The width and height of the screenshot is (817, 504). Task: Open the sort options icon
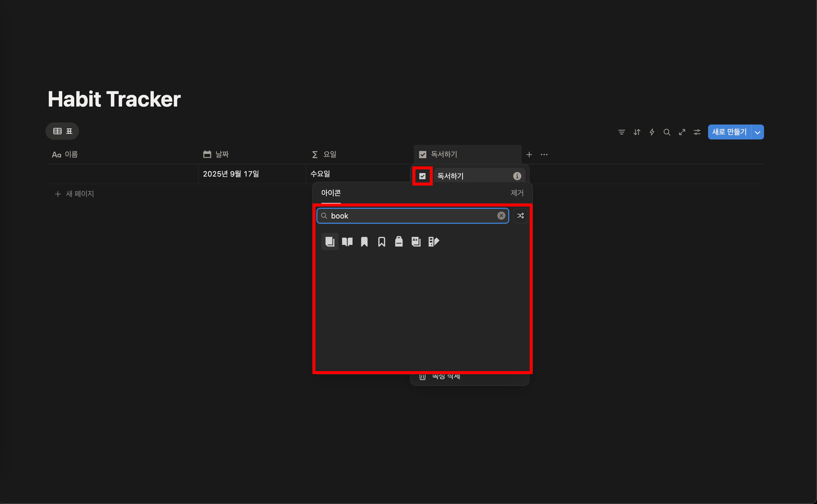[x=637, y=132]
